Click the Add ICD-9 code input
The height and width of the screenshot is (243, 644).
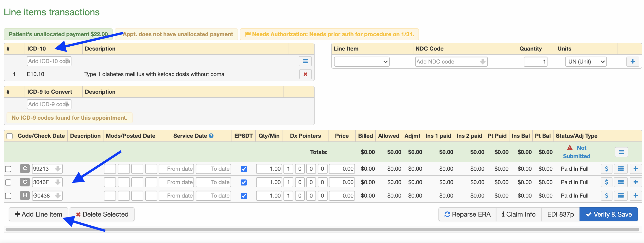pyautogui.click(x=49, y=105)
